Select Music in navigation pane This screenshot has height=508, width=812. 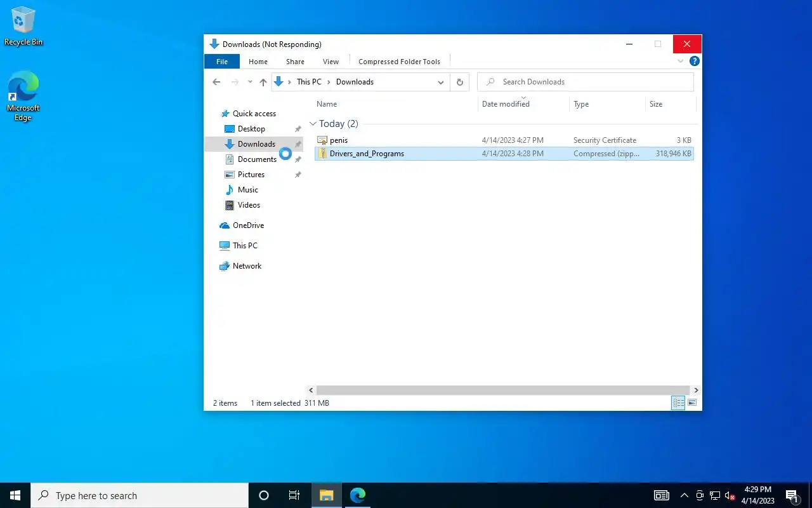247,190
